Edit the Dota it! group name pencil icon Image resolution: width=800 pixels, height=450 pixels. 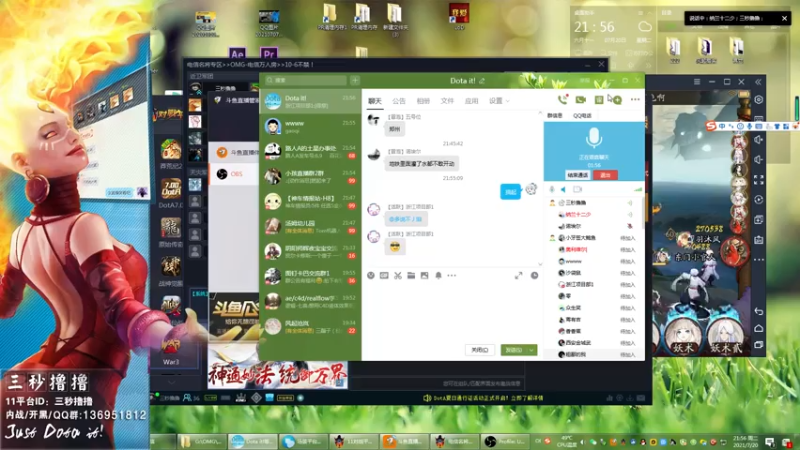[482, 81]
